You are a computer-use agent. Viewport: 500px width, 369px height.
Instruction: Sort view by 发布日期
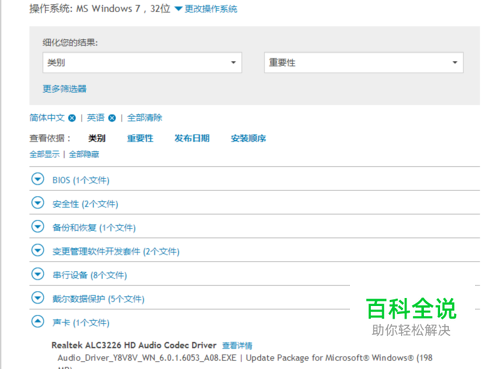pos(192,138)
